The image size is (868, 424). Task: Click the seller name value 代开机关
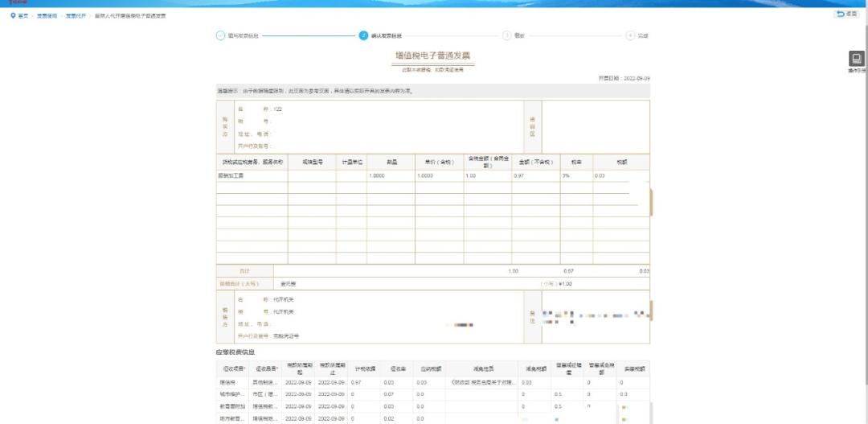click(x=284, y=299)
